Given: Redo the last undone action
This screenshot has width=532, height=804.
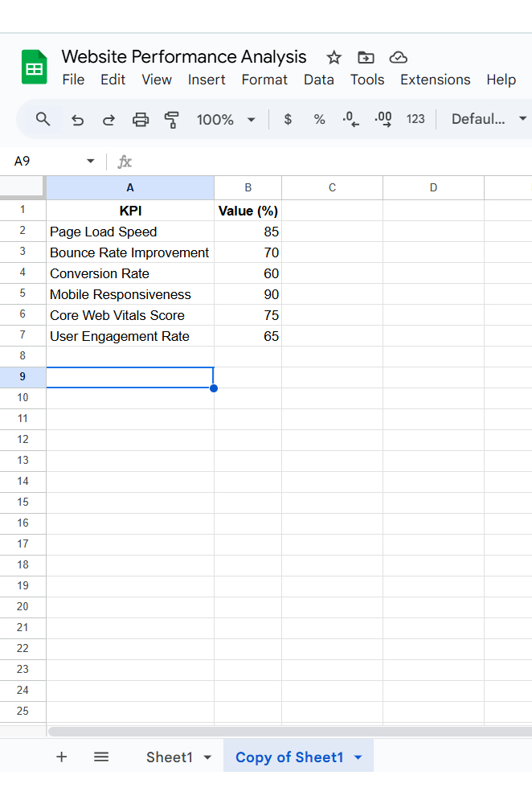Looking at the screenshot, I should coord(108,120).
